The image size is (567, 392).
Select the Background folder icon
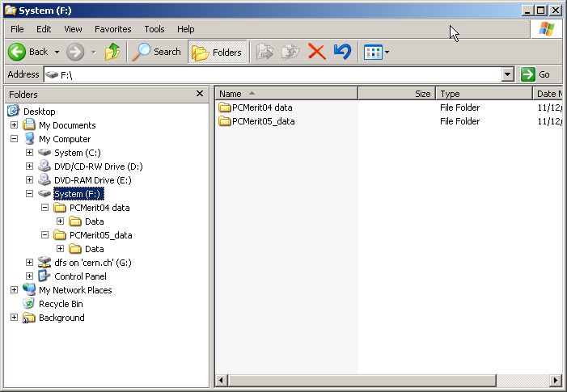tap(29, 317)
